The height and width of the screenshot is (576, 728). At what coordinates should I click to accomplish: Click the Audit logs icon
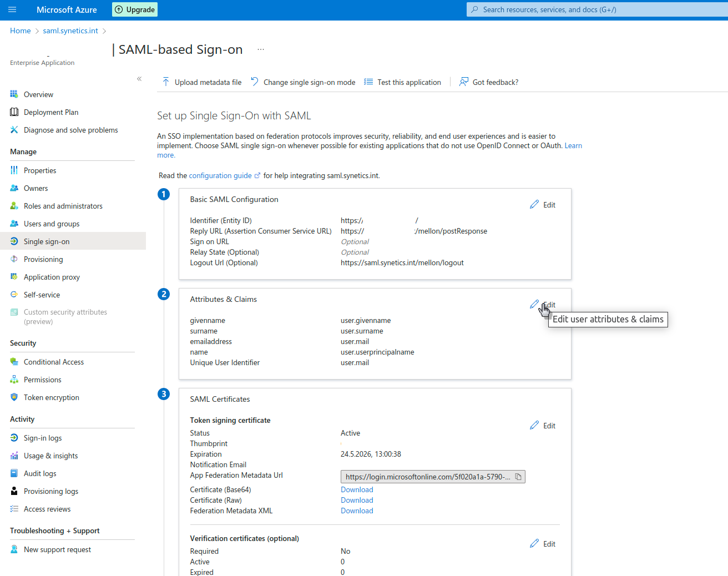[x=14, y=473]
